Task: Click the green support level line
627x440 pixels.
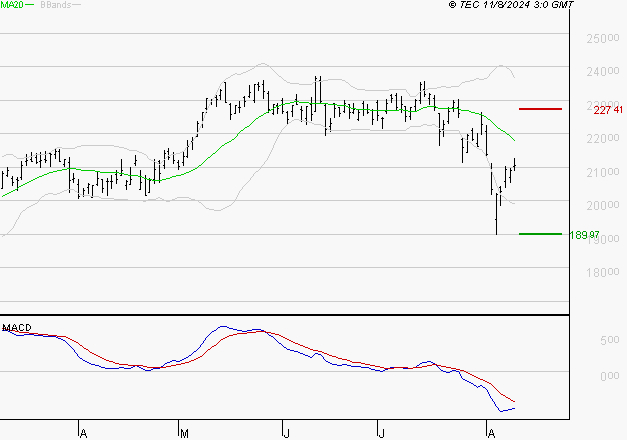Action: point(540,234)
